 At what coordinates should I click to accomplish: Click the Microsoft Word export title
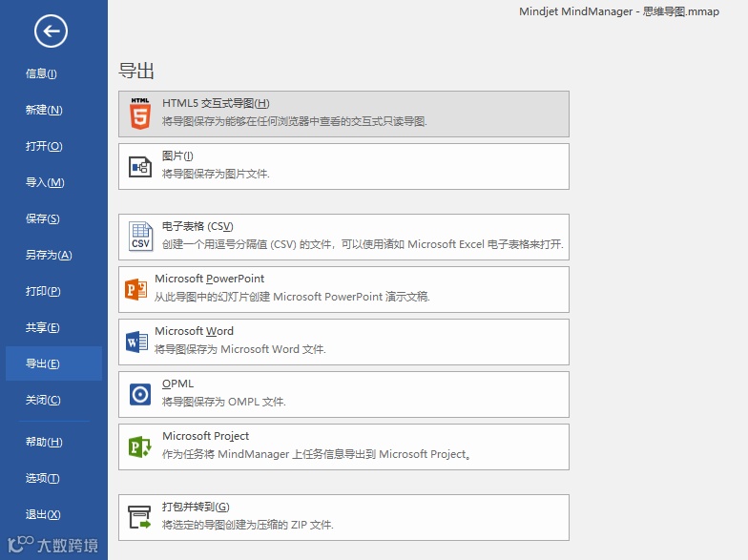[195, 331]
